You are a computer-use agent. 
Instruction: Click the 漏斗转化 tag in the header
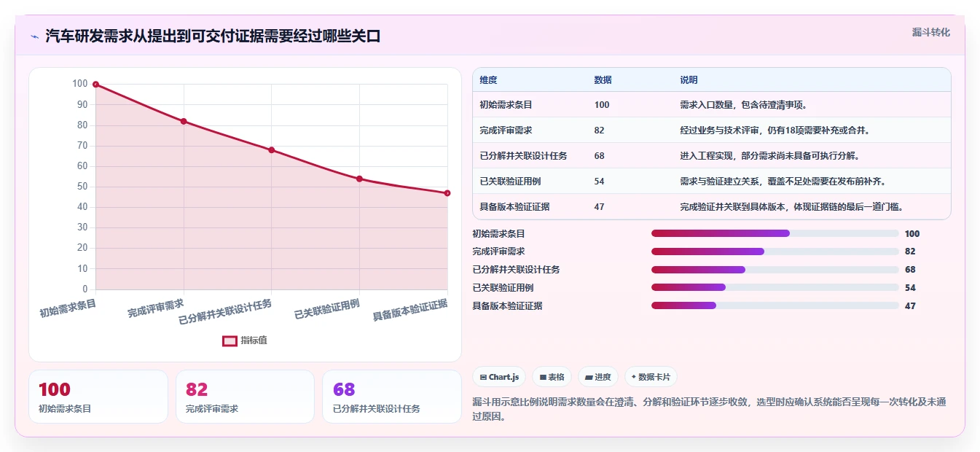[x=930, y=33]
